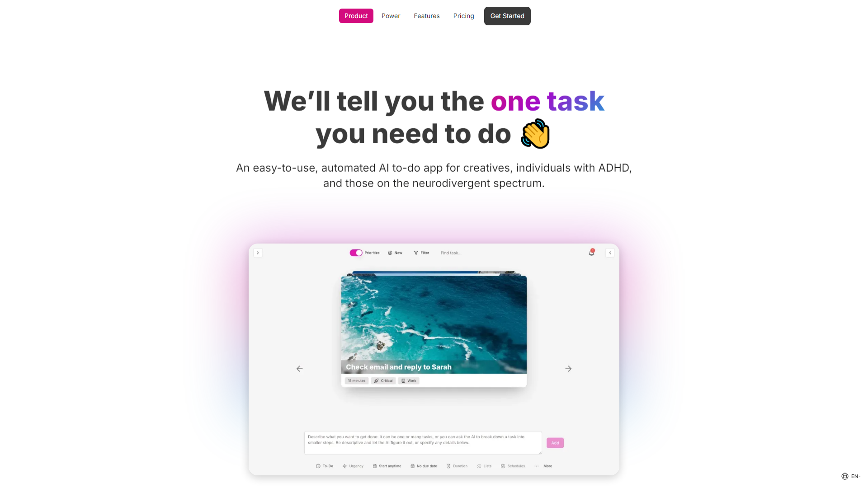Expand the Lists dropdown in bottom bar
868x488 pixels.
486,466
